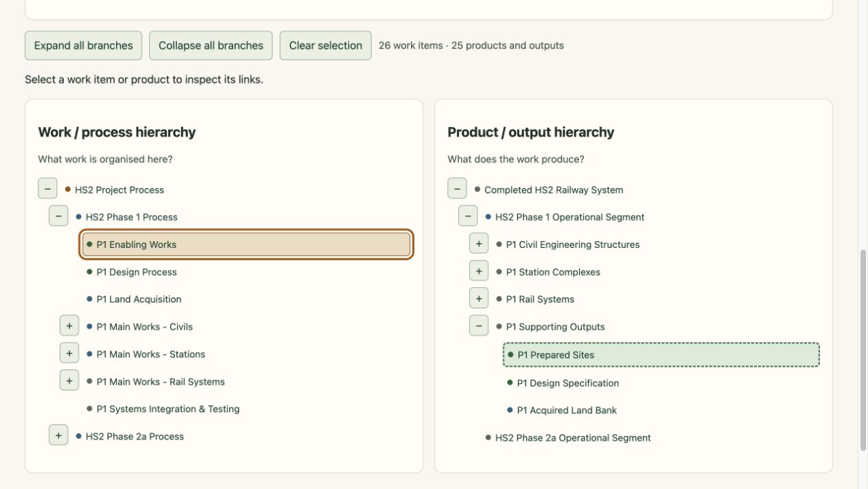
Task: Click the page vertical scrollbar thumb
Action: coord(863,350)
